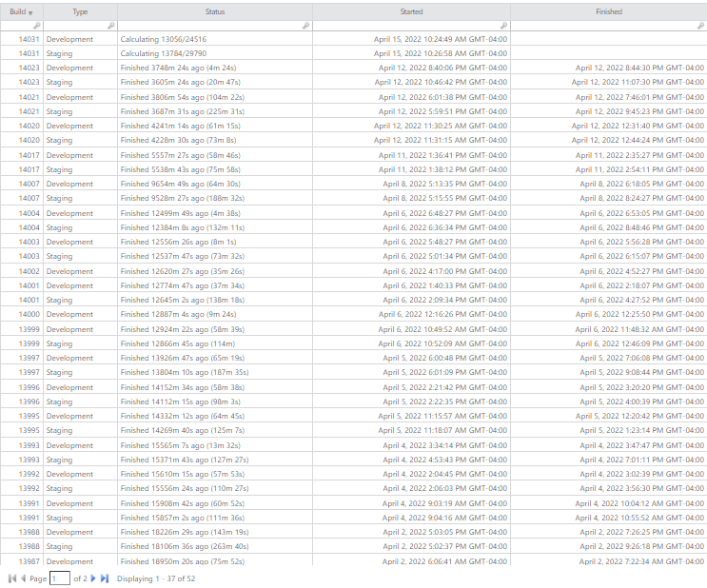This screenshot has width=707, height=588.
Task: Click the Started column filter search icon
Action: click(x=504, y=26)
